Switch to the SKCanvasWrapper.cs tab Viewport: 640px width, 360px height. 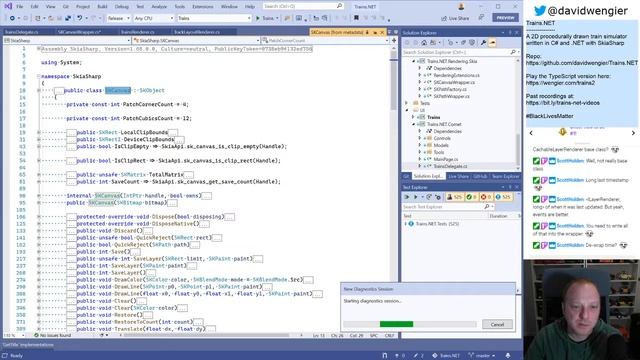[x=79, y=32]
